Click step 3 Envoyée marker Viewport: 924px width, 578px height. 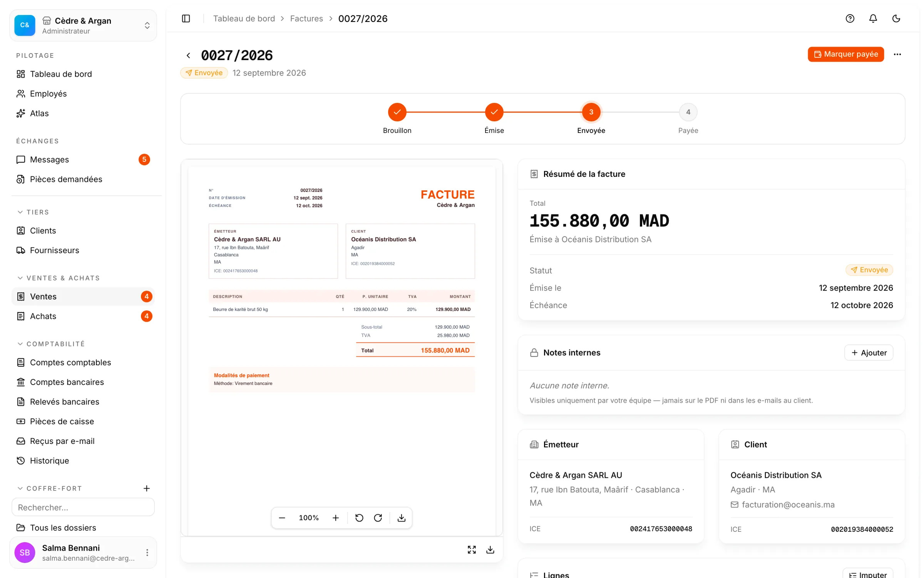(591, 112)
